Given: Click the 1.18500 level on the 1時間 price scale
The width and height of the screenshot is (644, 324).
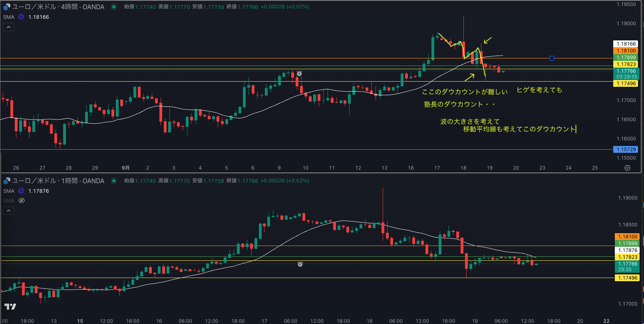Looking at the screenshot, I should (x=628, y=225).
